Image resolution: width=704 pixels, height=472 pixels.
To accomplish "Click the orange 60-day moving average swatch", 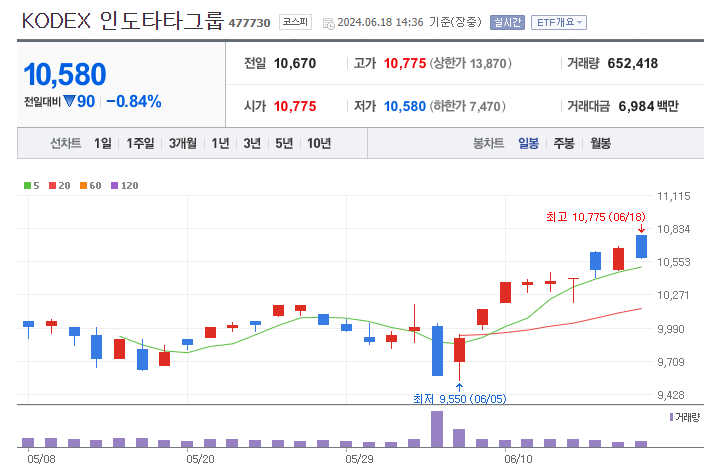I will pyautogui.click(x=84, y=185).
